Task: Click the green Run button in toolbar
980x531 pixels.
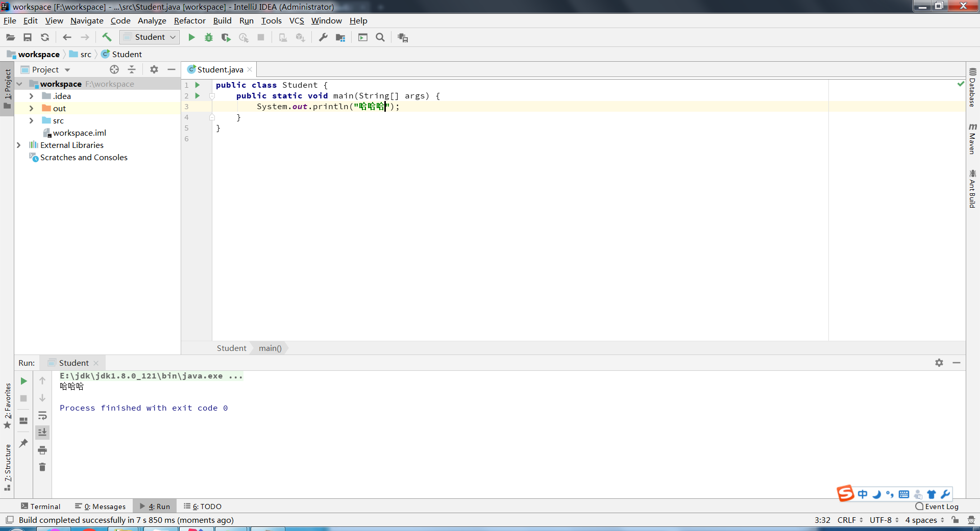Action: tap(191, 37)
